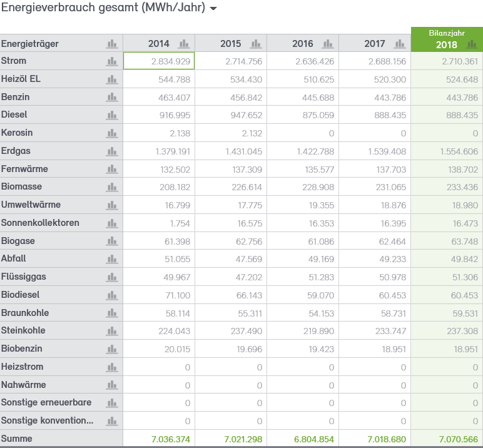Click chart icon next to 2015
This screenshot has width=483, height=448.
point(256,44)
